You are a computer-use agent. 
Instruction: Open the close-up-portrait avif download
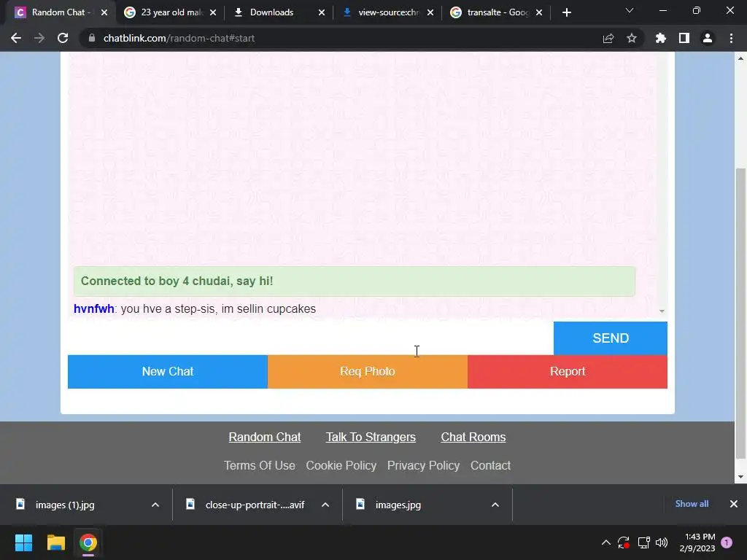255,505
